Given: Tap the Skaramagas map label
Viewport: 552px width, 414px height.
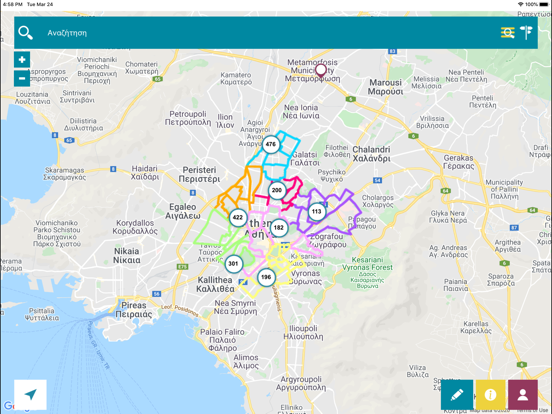Looking at the screenshot, I should [64, 174].
